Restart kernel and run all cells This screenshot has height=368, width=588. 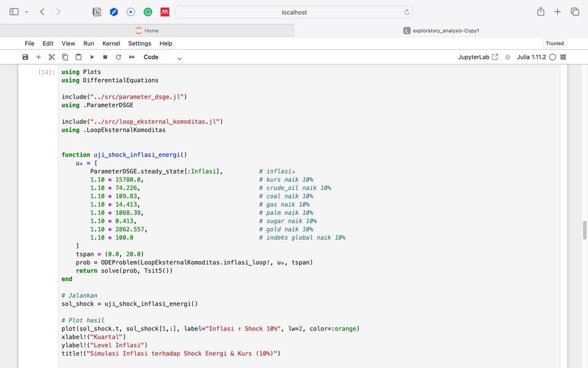tap(132, 57)
